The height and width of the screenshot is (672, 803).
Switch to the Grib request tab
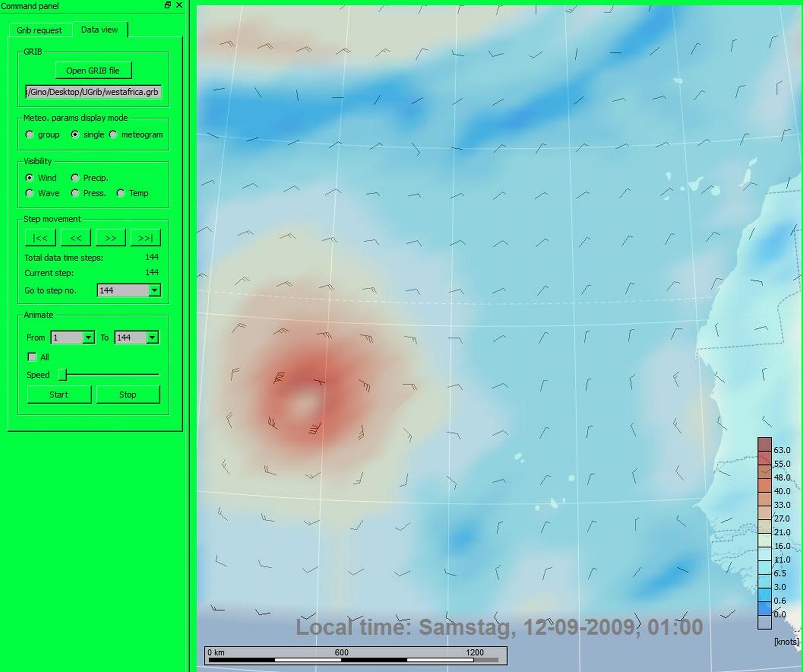tap(39, 30)
